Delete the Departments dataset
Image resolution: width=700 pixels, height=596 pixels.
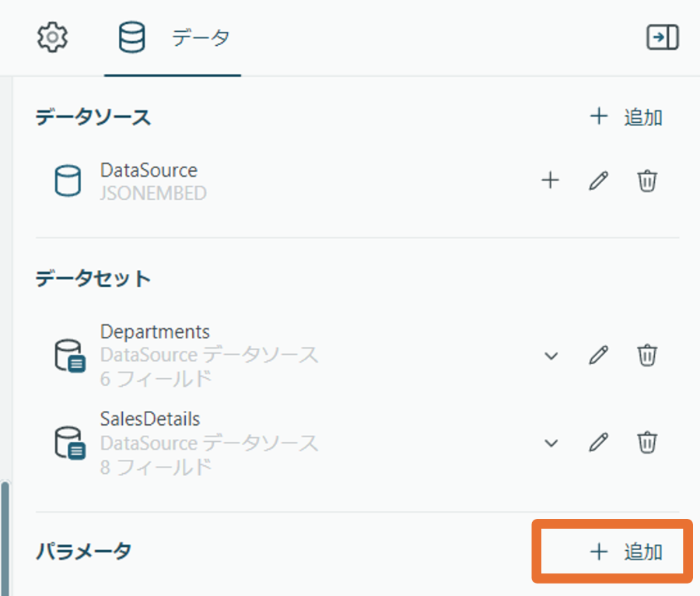tap(647, 356)
